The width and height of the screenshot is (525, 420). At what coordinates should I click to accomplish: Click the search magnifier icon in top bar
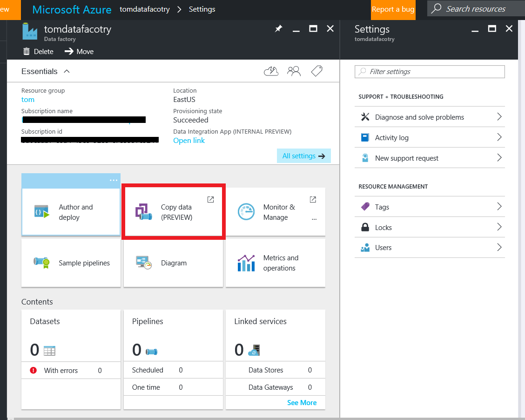pos(436,8)
